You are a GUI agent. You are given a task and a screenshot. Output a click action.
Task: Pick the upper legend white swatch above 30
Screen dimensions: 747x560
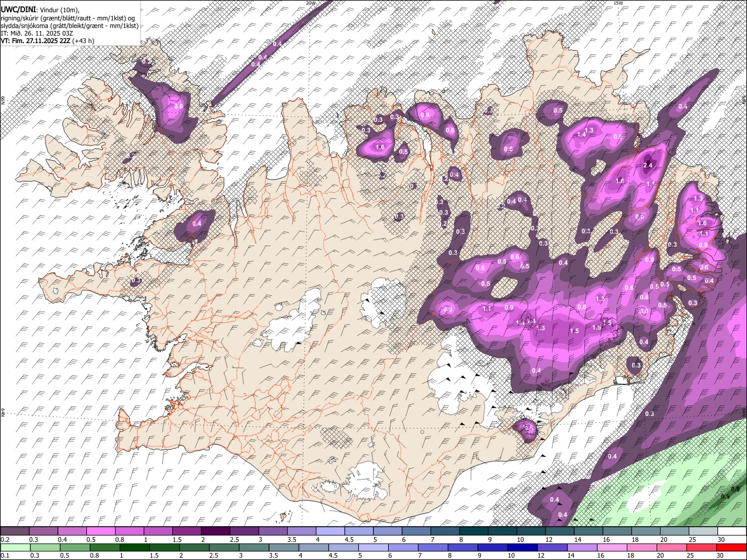732,531
